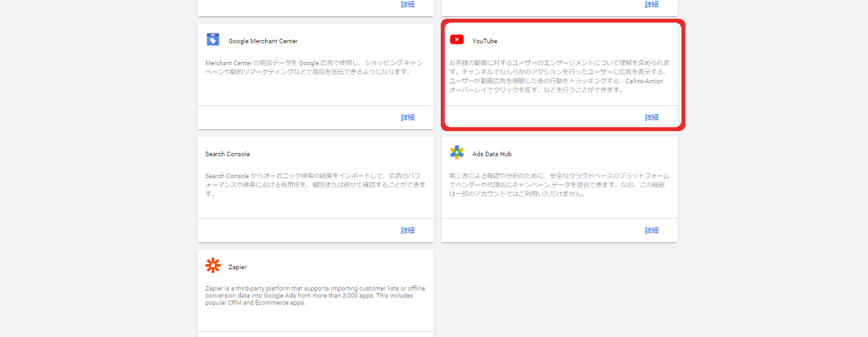Click the YouTube engagement description text
Viewport: 868px width, 337px height.
tap(560, 76)
